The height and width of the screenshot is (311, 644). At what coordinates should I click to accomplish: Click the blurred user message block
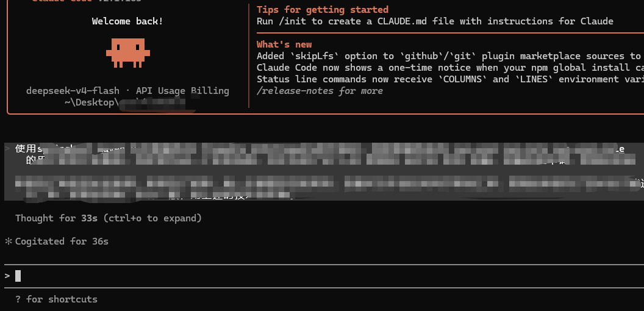[324, 171]
